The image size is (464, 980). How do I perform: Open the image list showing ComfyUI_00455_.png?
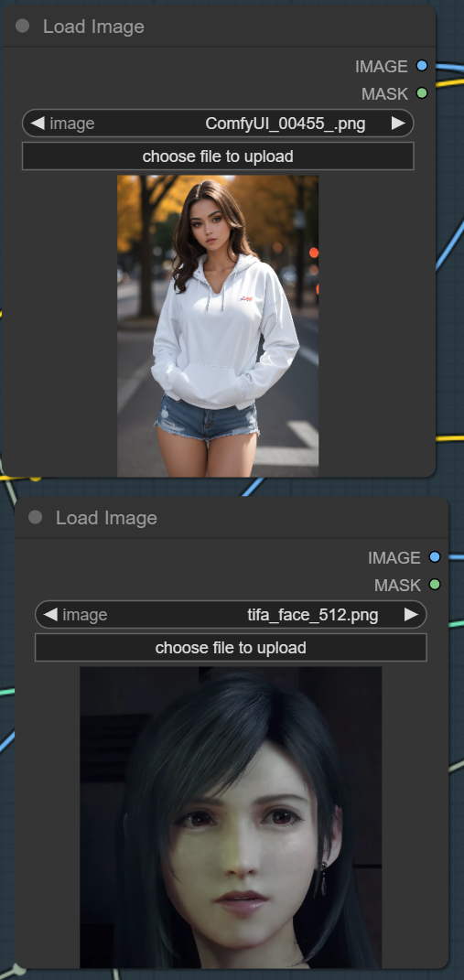pos(218,124)
